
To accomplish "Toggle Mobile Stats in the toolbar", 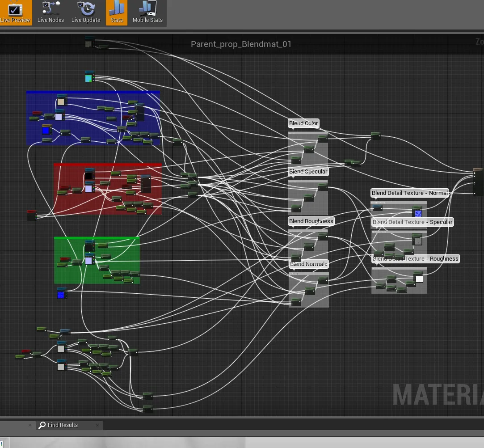I will 147,13.
